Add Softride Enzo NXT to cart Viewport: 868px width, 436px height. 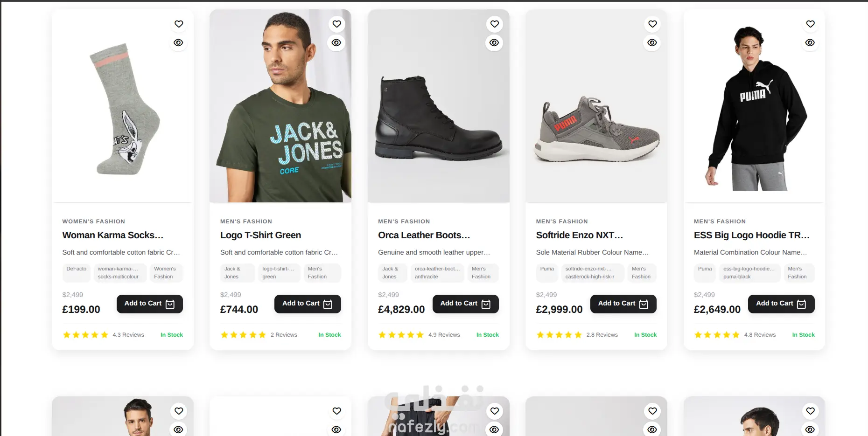point(623,304)
